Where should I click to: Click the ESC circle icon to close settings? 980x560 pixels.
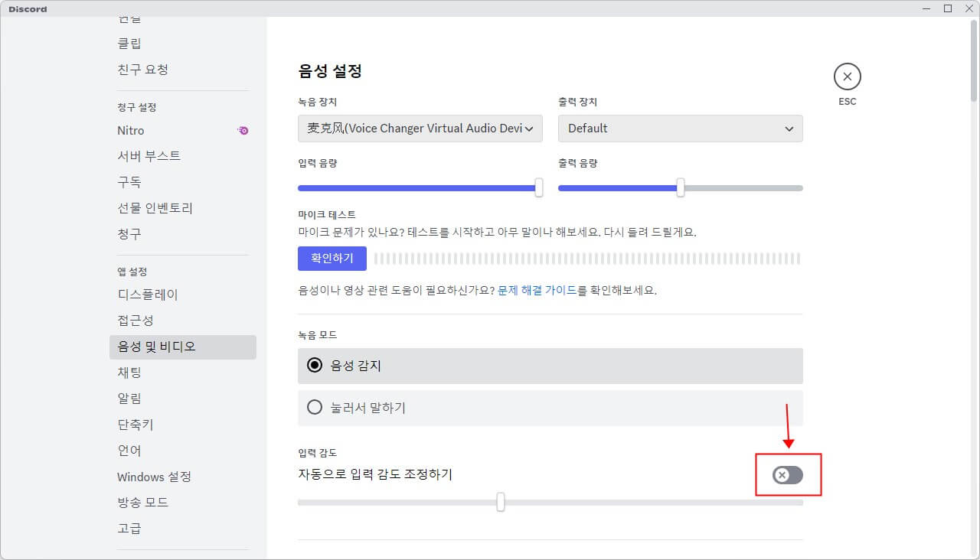pyautogui.click(x=847, y=77)
